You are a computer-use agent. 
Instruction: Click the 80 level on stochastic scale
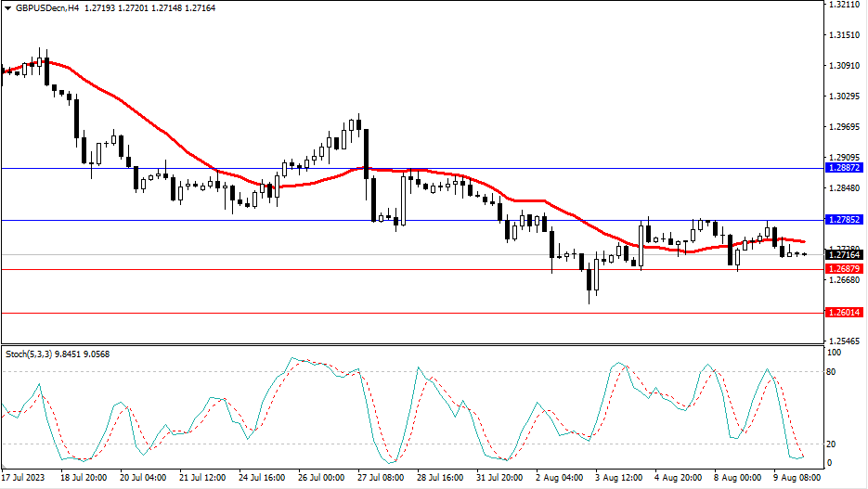pos(833,372)
